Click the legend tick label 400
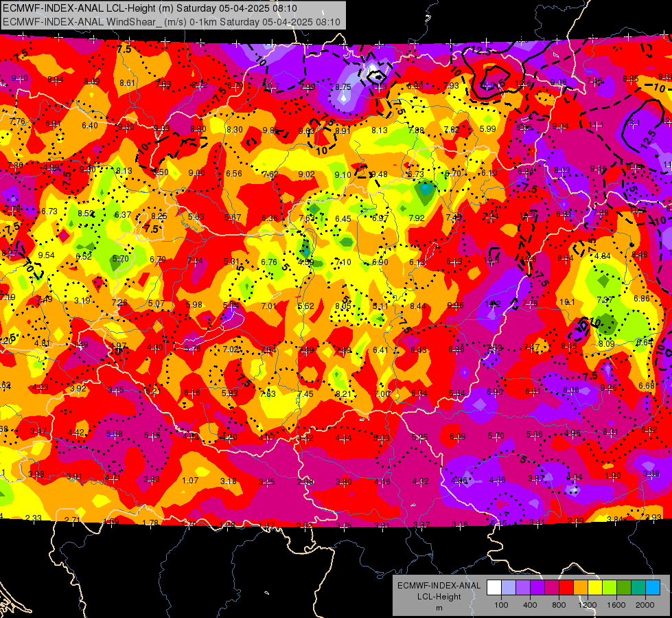The width and height of the screenshot is (672, 618). click(x=530, y=605)
